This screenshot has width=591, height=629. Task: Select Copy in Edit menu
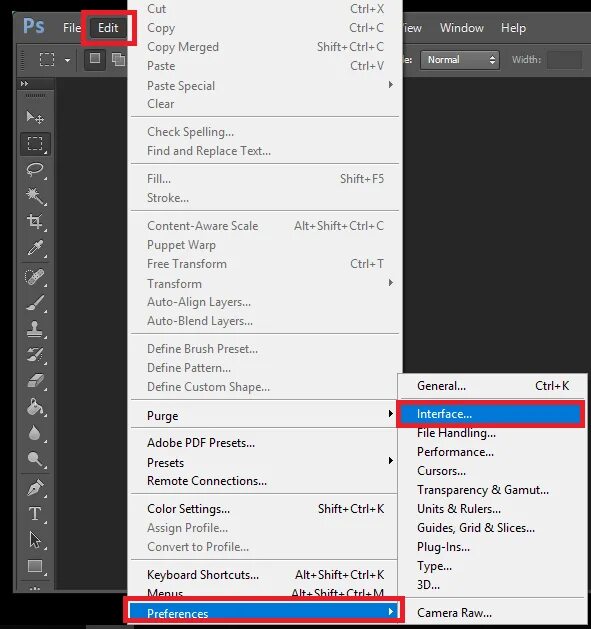click(265, 28)
